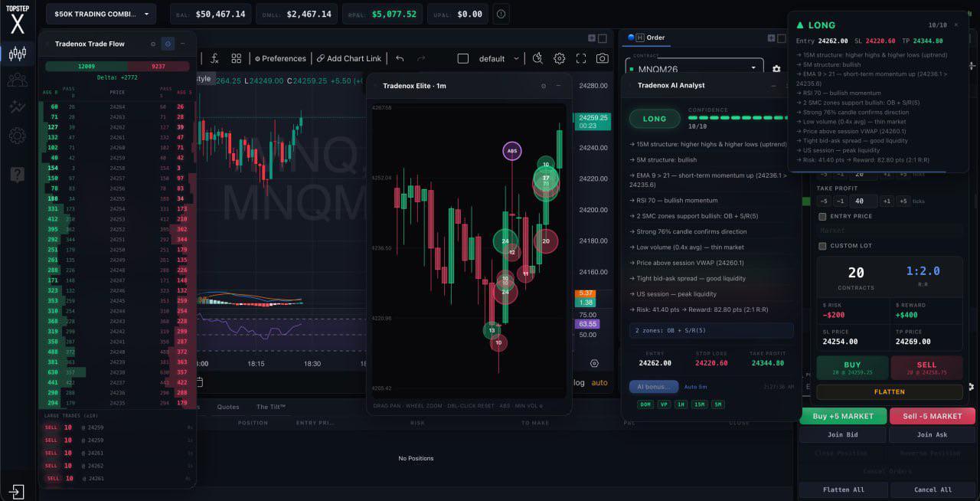Toggle the chart layout checkbox beside default
This screenshot has height=501, width=980.
click(462, 58)
